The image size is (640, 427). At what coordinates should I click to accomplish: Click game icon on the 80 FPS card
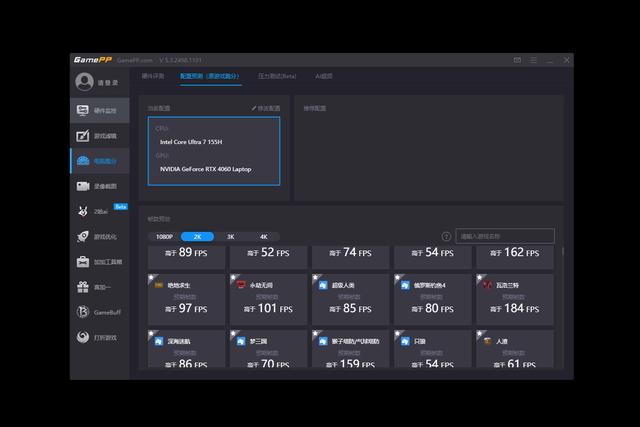pos(405,285)
